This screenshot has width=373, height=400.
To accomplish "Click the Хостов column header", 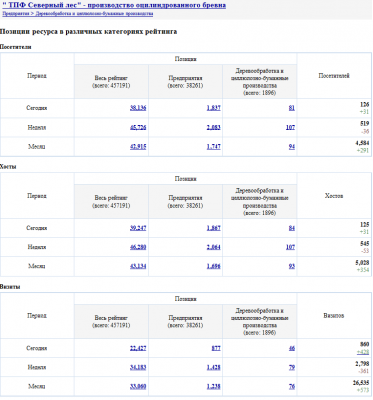I will coord(334,196).
